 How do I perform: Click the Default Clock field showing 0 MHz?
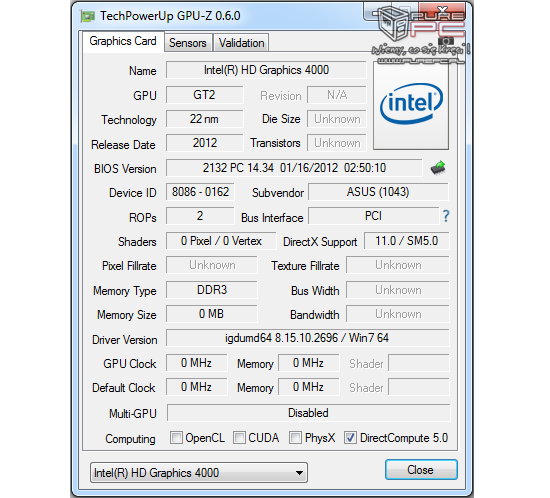pyautogui.click(x=196, y=387)
